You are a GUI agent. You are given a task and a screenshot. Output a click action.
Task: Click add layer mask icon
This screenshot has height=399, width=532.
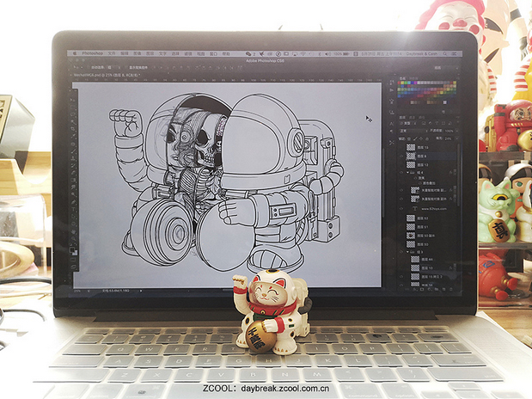pos(423,289)
